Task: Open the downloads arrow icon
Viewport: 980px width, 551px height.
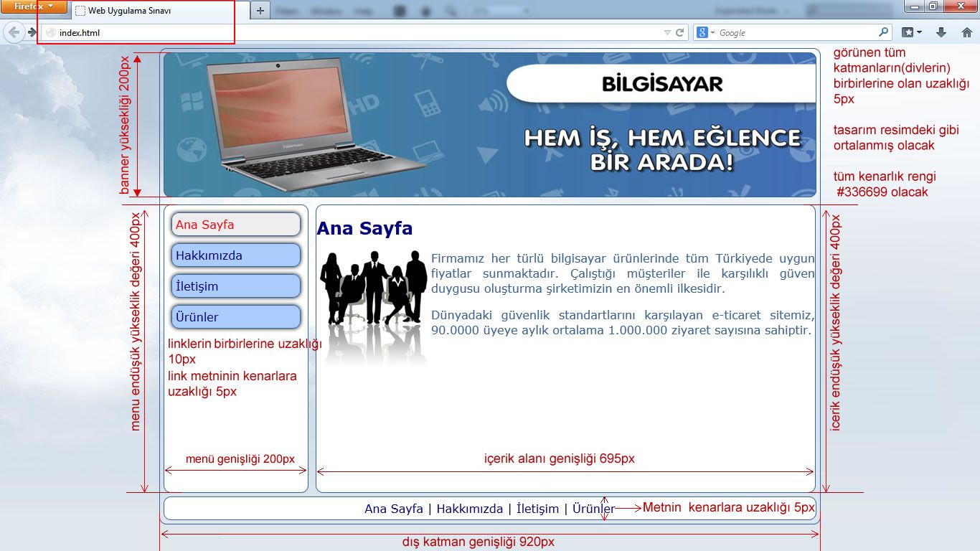Action: (941, 32)
